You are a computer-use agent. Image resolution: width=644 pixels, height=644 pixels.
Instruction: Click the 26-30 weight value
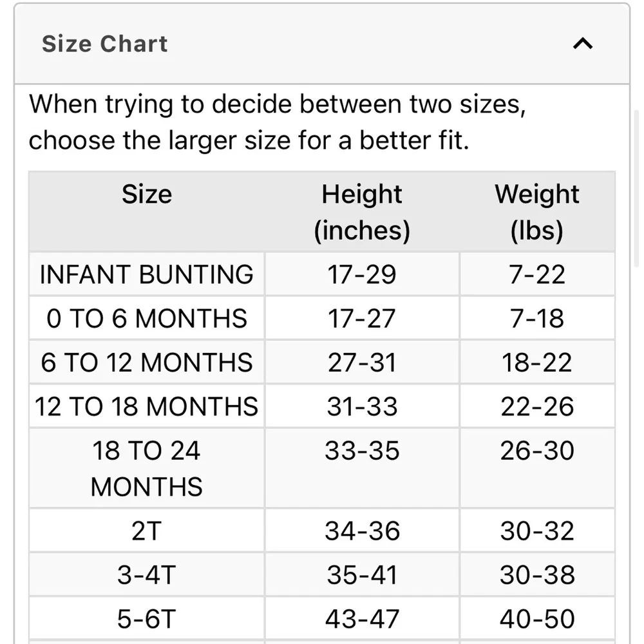click(537, 451)
